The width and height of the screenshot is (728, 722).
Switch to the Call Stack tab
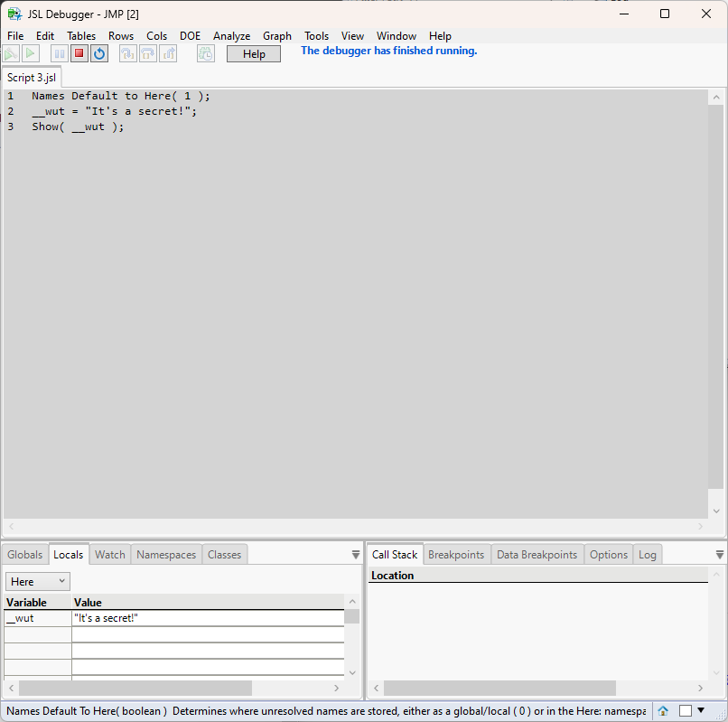coord(395,554)
